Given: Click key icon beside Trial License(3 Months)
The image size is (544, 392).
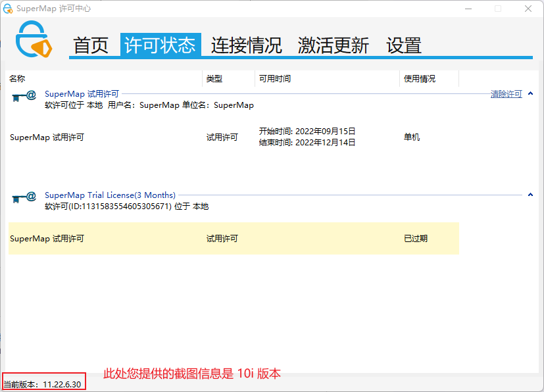Looking at the screenshot, I should pyautogui.click(x=24, y=197).
